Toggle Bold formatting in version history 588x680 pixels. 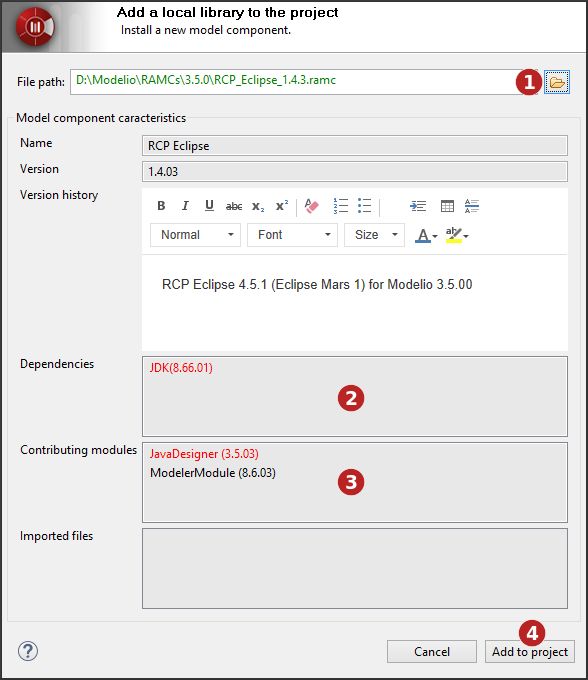tap(161, 206)
